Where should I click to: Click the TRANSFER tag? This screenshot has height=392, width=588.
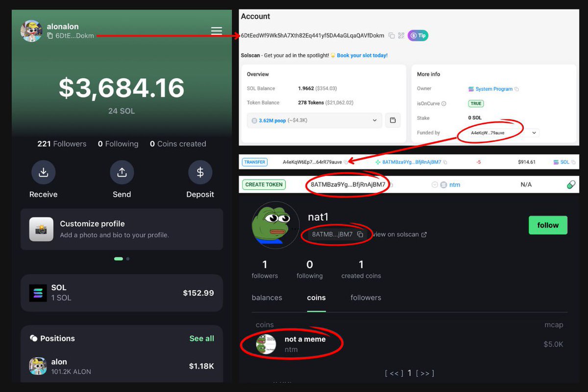255,162
